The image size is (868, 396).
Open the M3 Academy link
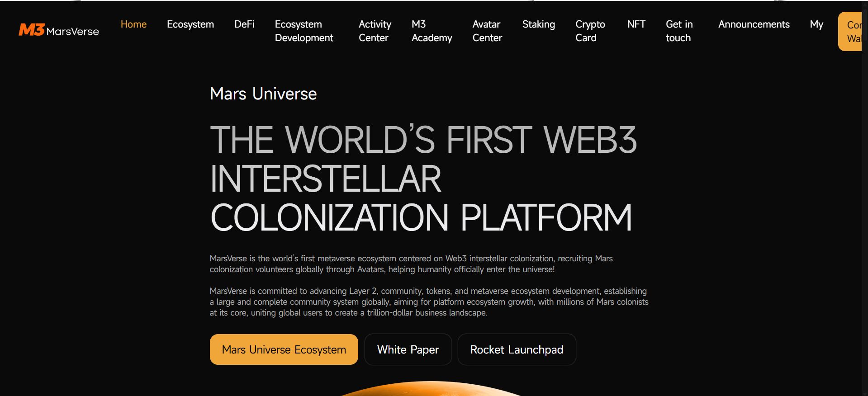432,31
